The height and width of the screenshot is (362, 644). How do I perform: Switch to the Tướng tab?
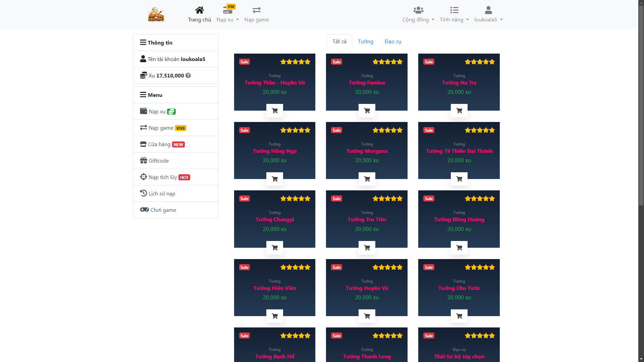(x=365, y=42)
